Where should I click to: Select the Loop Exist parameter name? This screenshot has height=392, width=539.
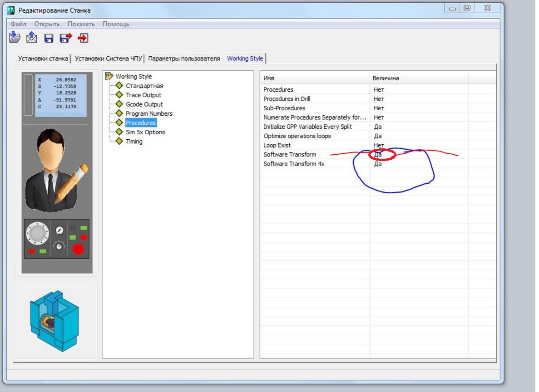click(x=277, y=145)
